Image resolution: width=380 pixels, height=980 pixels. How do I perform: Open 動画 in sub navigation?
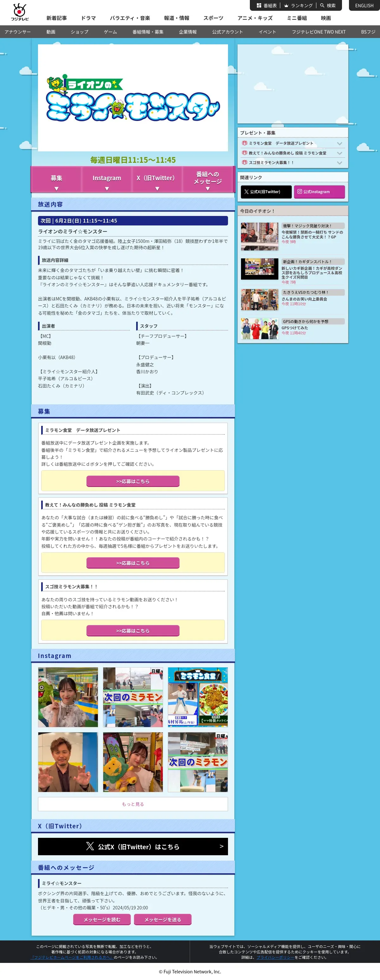pyautogui.click(x=51, y=32)
